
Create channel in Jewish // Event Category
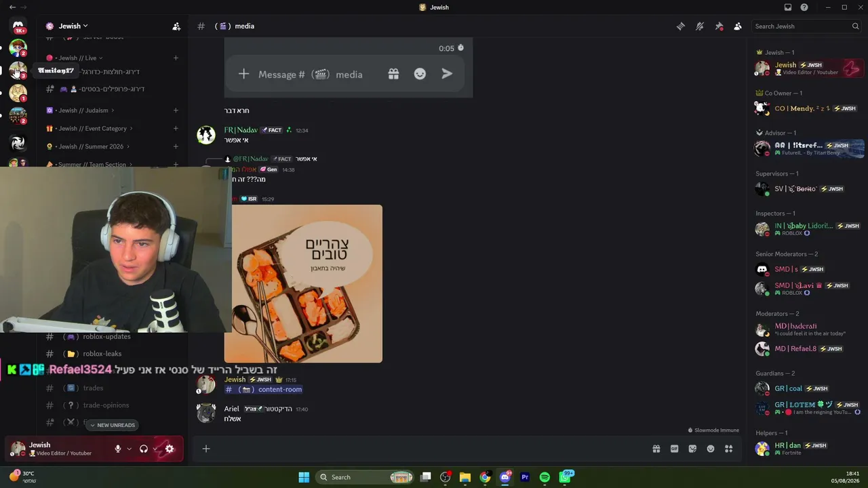176,129
